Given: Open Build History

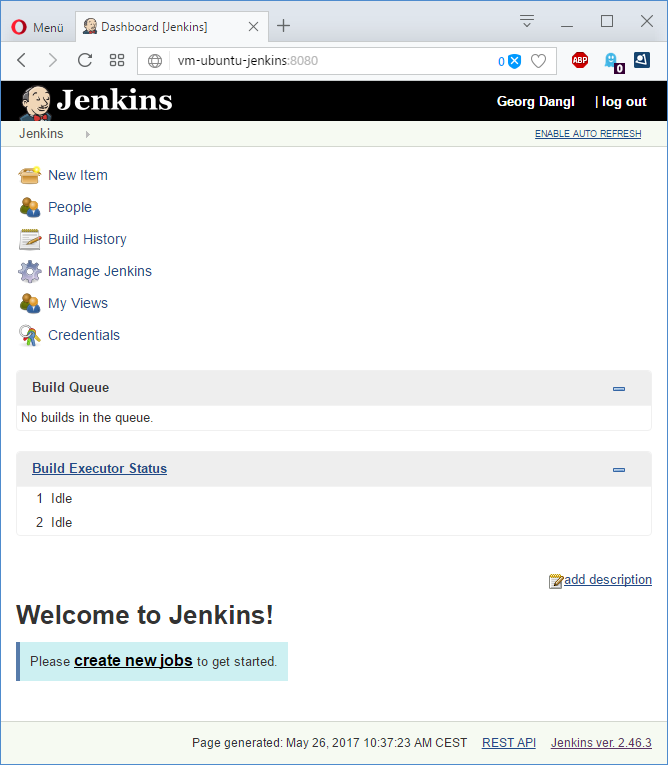Looking at the screenshot, I should point(87,239).
